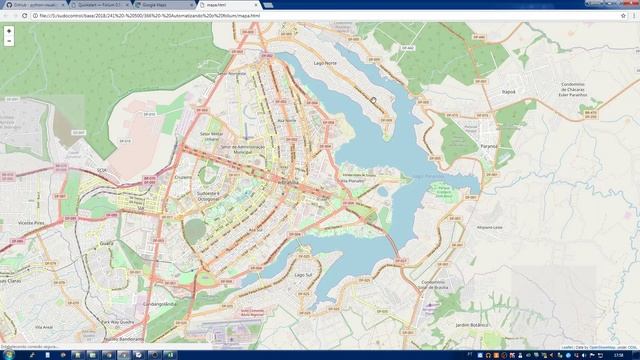Viewport: 640px width, 360px height.
Task: Open a new browser tab
Action: click(x=268, y=5)
